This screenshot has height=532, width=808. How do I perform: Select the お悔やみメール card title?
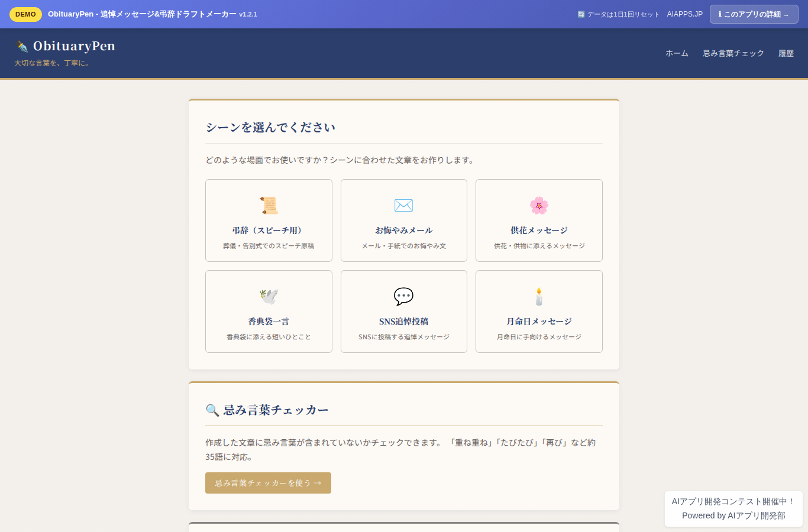(x=403, y=231)
